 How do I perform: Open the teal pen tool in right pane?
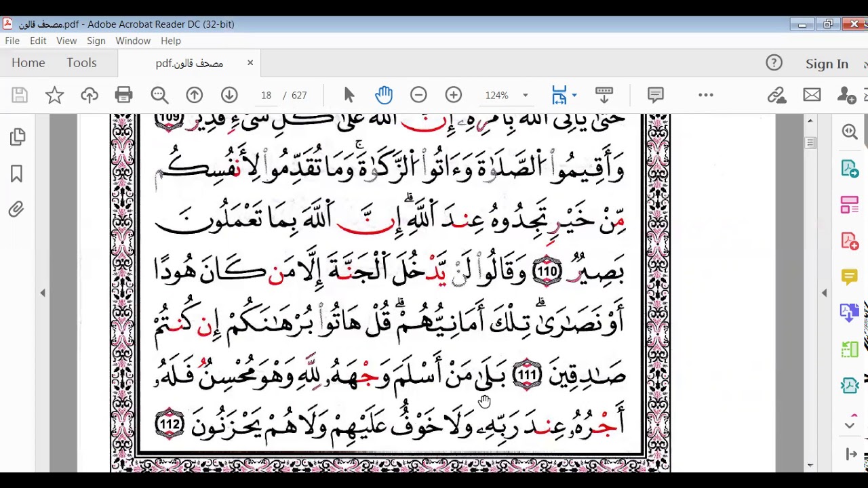(850, 386)
